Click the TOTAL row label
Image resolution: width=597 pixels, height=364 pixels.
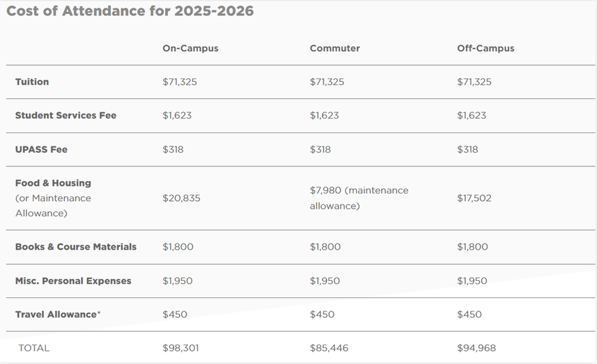[34, 348]
